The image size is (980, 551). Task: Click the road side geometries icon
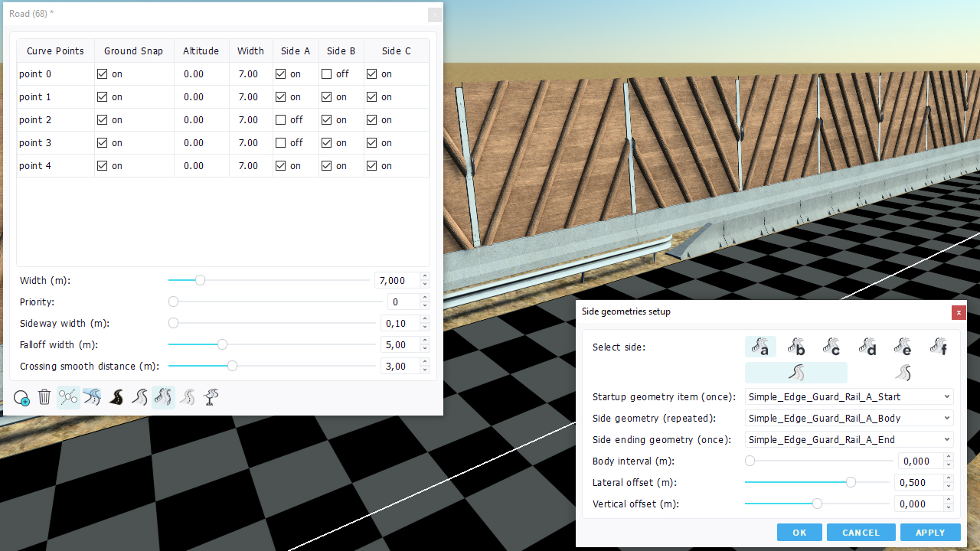coord(163,397)
